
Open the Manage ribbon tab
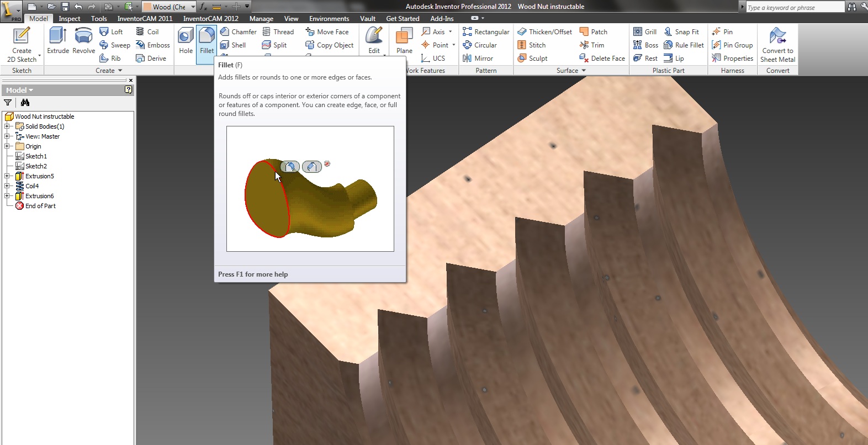point(261,19)
